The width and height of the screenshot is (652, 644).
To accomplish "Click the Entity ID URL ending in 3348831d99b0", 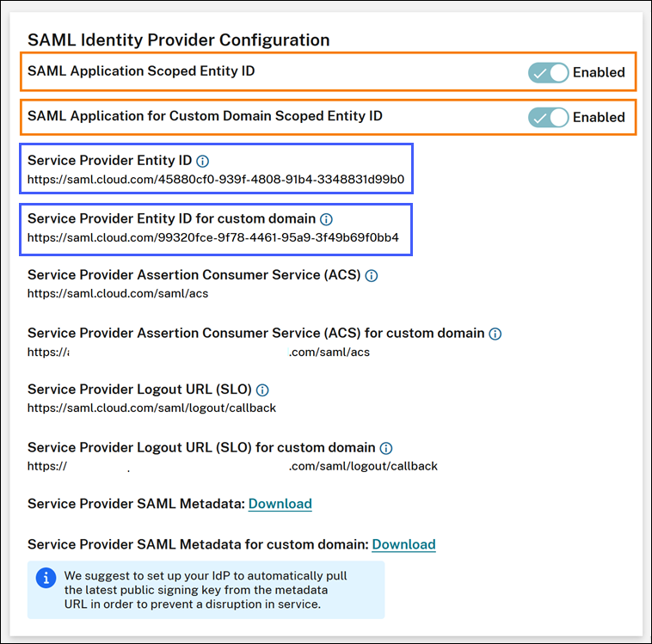I will (x=216, y=180).
